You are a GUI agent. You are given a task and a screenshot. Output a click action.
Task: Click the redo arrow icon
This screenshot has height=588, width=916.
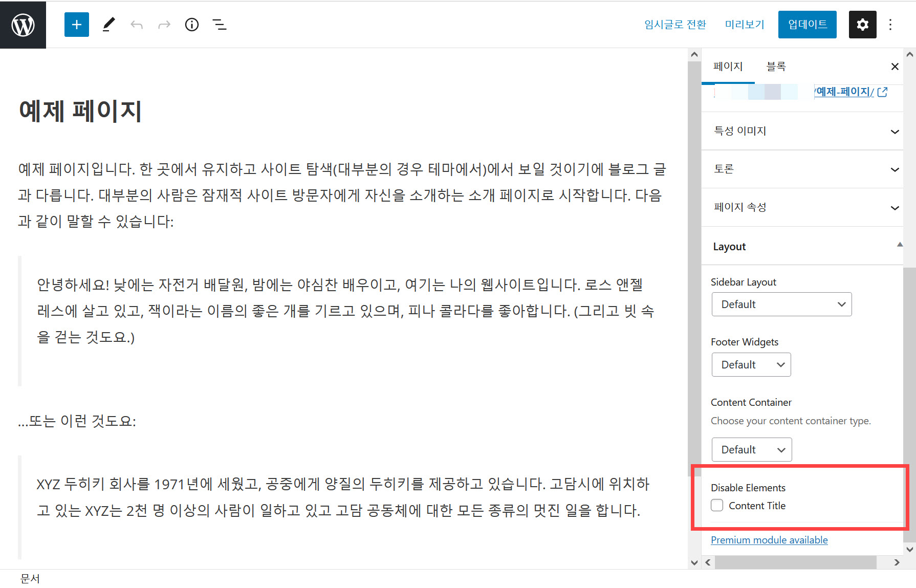click(164, 24)
